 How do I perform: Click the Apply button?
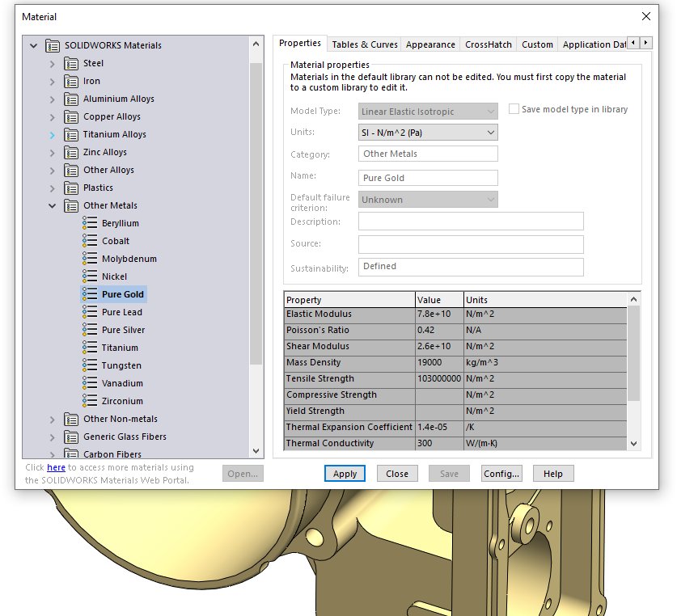pyautogui.click(x=345, y=474)
